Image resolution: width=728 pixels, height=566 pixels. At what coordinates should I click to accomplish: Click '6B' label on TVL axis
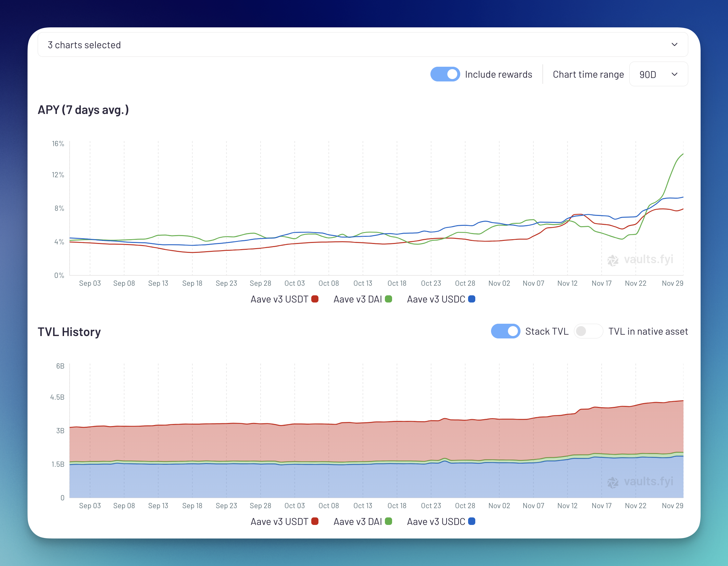click(x=60, y=366)
